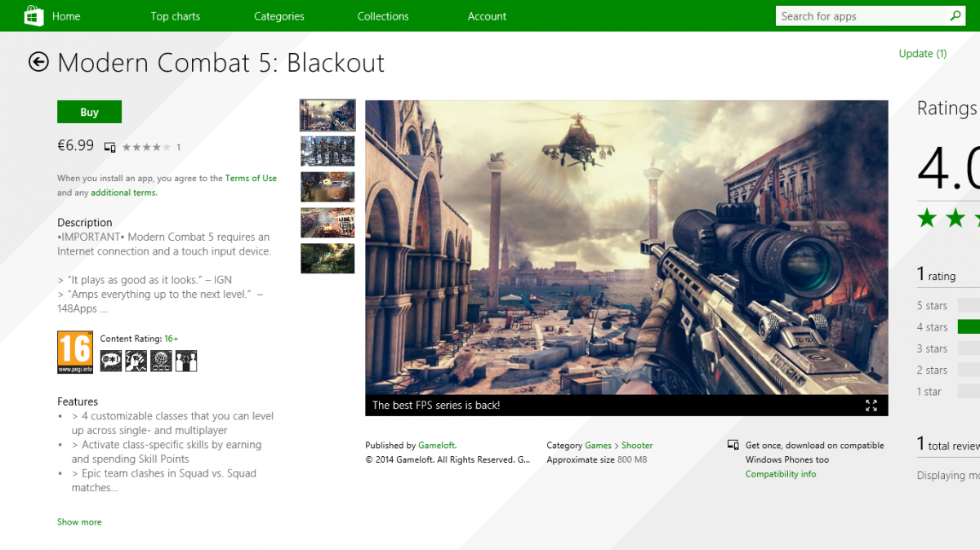Click the device icon beside Get once
Screen dimensions: 980x550
tap(733, 446)
